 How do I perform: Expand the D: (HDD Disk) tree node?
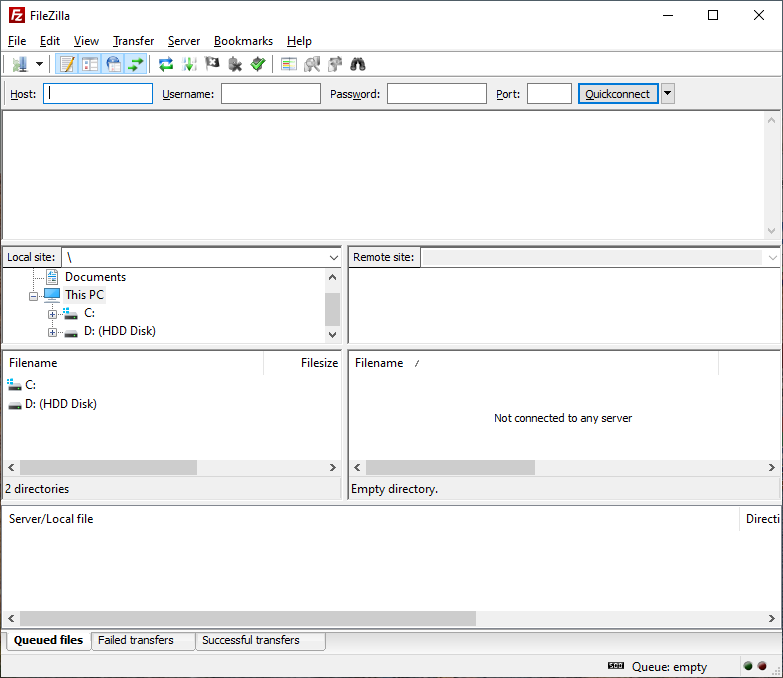pyautogui.click(x=52, y=332)
